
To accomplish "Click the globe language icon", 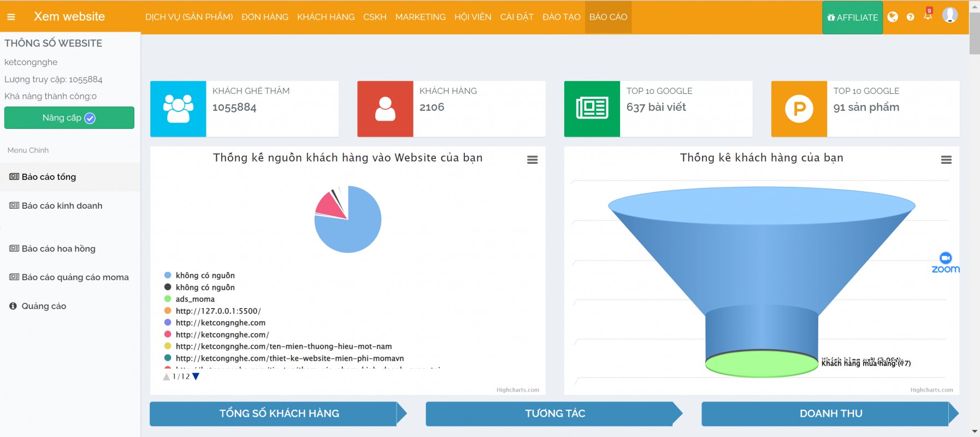I will pyautogui.click(x=893, y=17).
